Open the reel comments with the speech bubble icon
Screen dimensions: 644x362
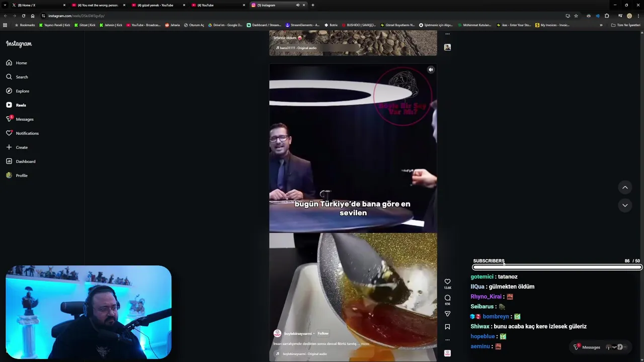(x=447, y=298)
